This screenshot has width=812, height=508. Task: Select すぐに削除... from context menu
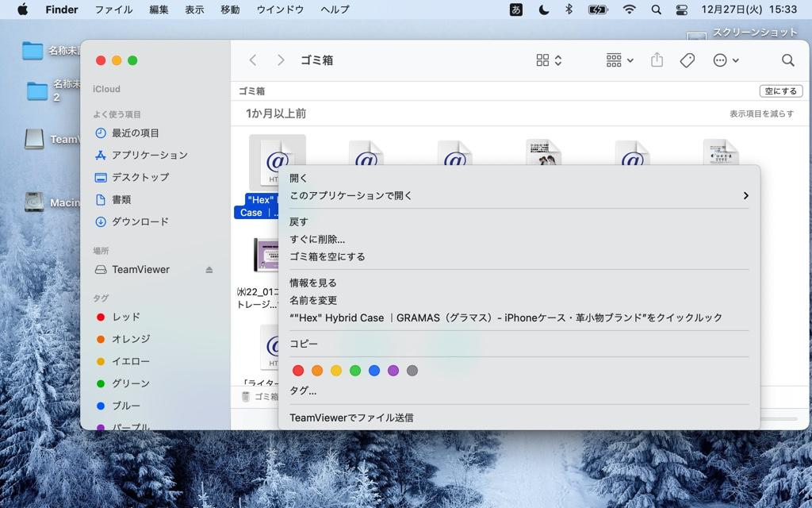pos(317,239)
